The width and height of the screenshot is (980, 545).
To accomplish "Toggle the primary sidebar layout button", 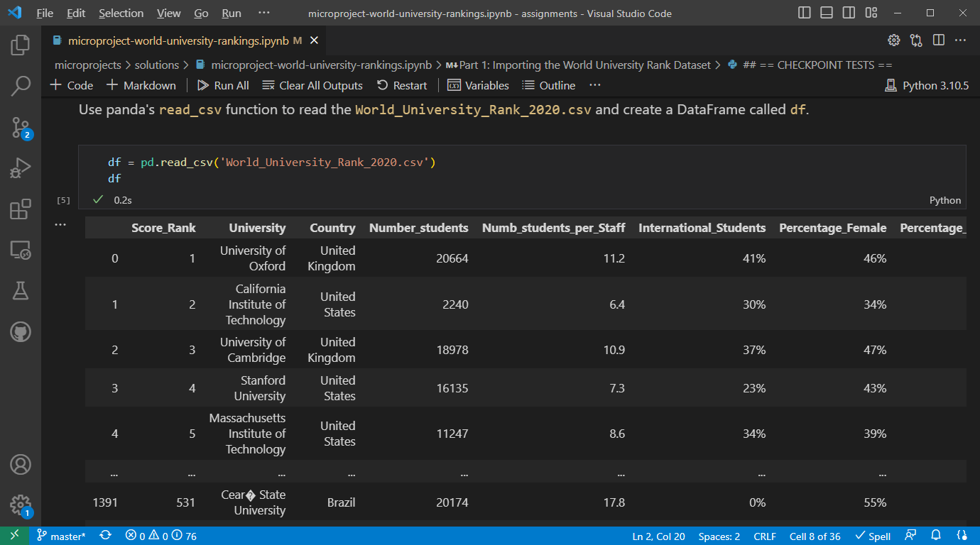I will click(x=805, y=13).
